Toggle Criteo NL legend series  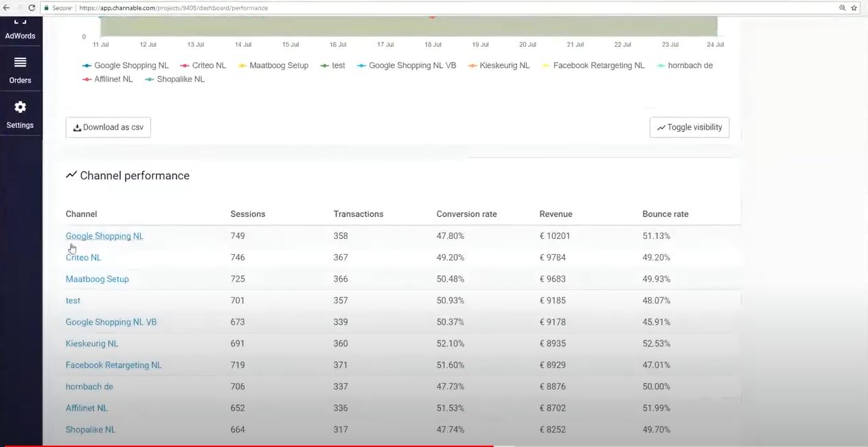pos(203,65)
